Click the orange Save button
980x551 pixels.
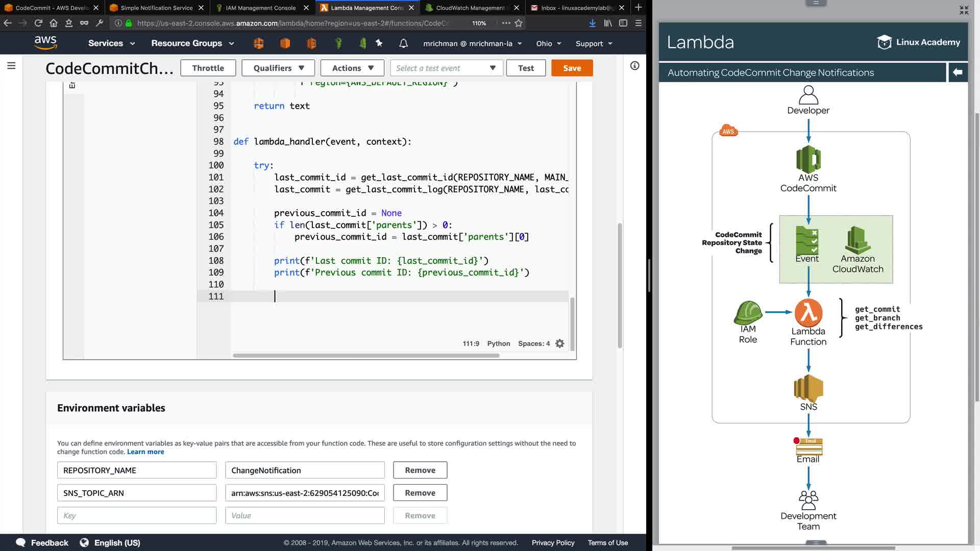(x=572, y=68)
